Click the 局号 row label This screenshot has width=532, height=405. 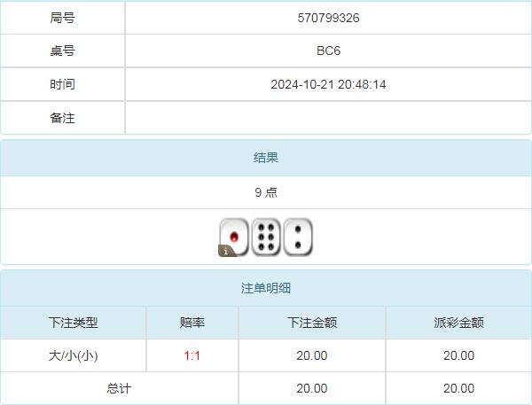coord(63,18)
